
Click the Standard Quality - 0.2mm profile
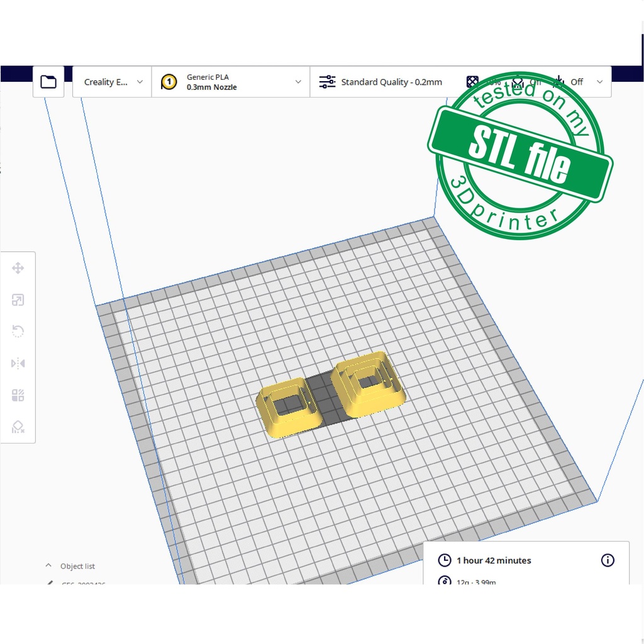tap(391, 82)
